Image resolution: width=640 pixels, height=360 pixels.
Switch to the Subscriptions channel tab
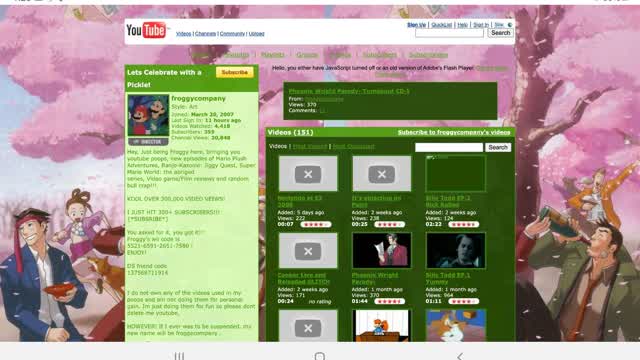click(x=428, y=55)
